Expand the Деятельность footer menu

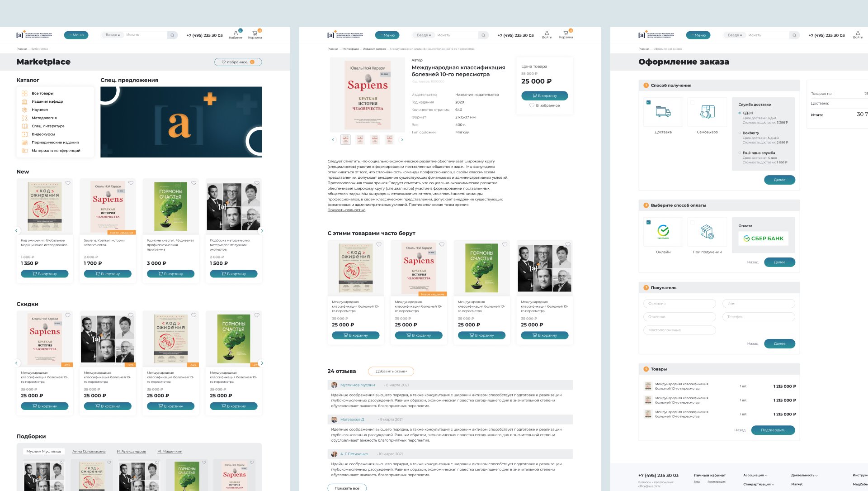coord(804,475)
